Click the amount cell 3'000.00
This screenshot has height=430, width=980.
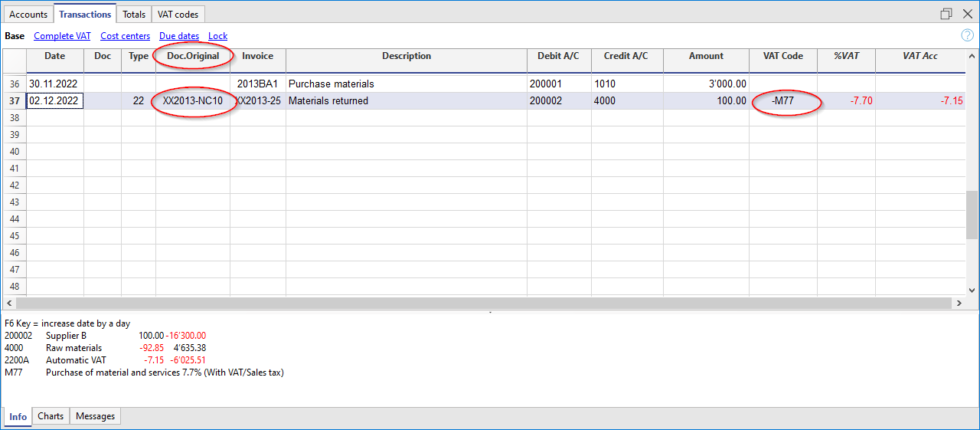point(706,84)
